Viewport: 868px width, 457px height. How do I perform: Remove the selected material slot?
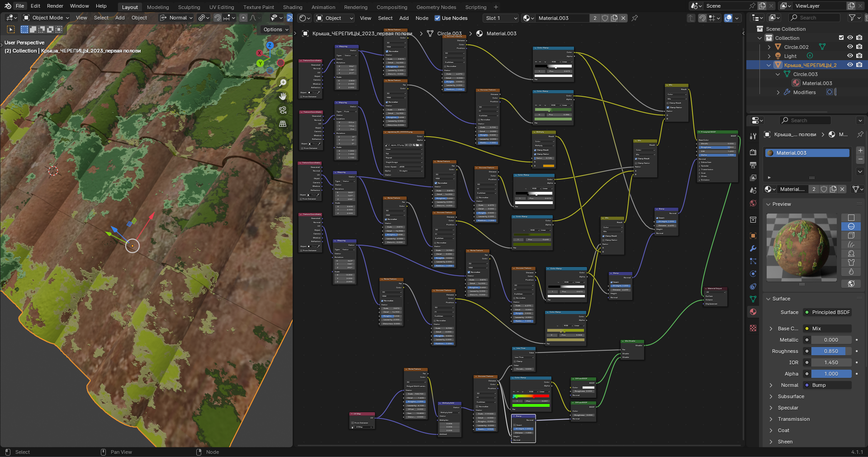[860, 159]
